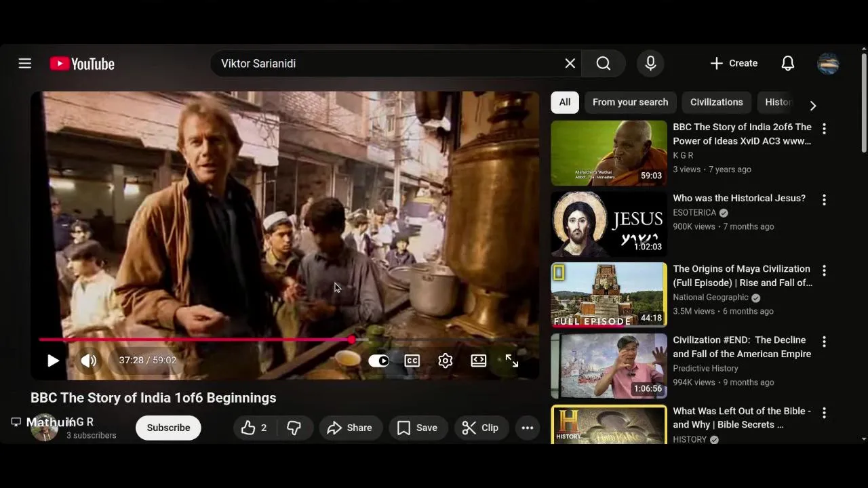868x488 pixels.
Task: Select the All filter chip
Action: 565,102
